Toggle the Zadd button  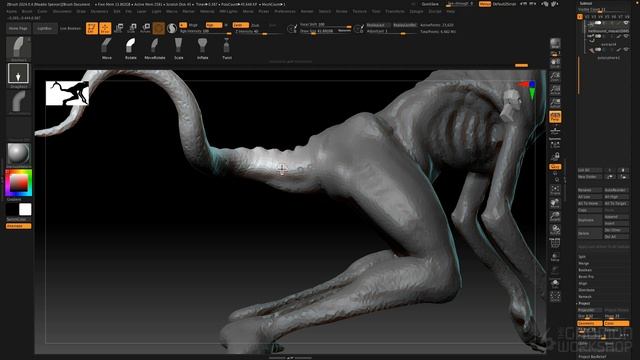tap(240, 25)
